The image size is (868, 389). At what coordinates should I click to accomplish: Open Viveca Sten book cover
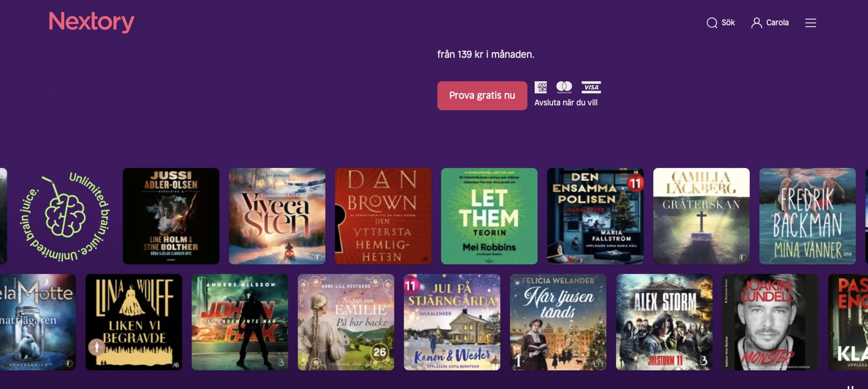[x=277, y=216]
